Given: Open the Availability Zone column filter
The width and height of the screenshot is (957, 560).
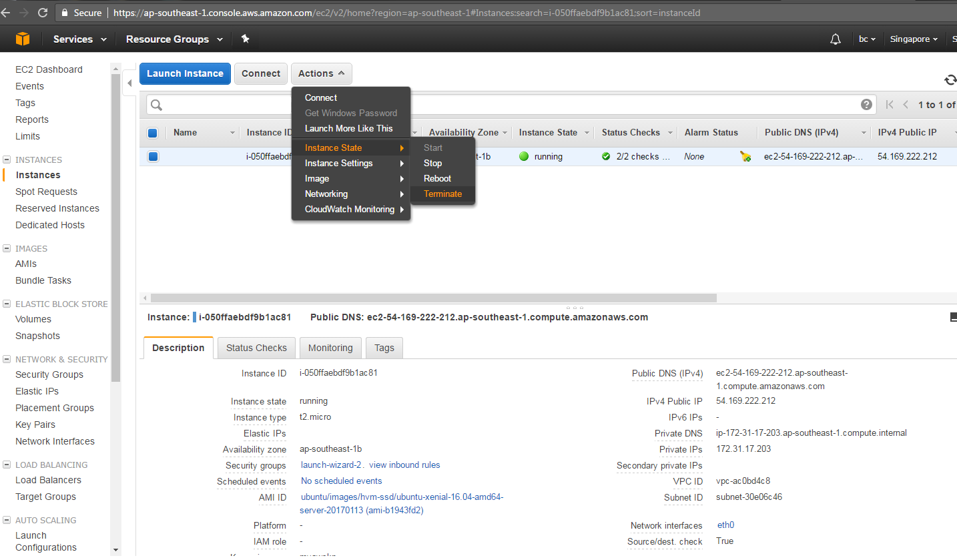Looking at the screenshot, I should pyautogui.click(x=505, y=132).
